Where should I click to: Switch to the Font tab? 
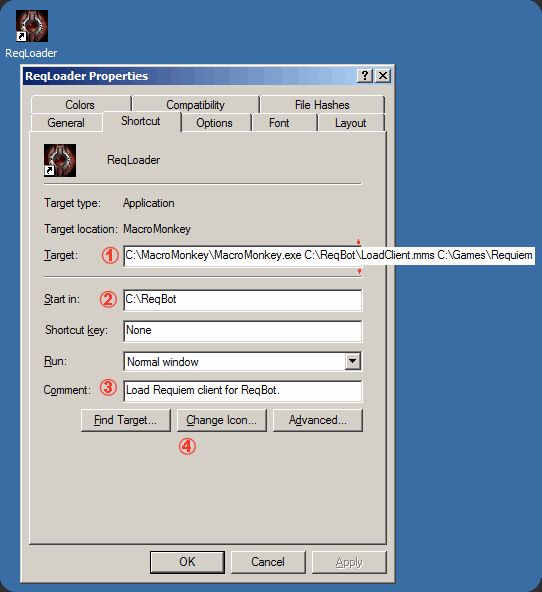click(x=279, y=123)
